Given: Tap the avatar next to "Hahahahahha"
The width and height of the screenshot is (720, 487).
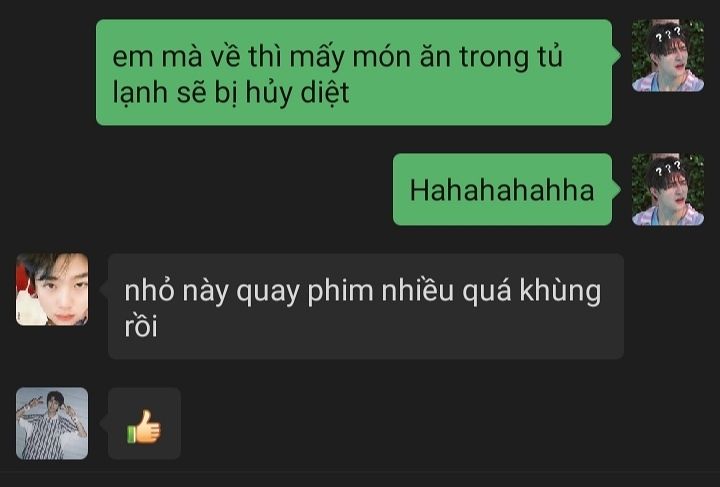Looking at the screenshot, I should tap(668, 190).
